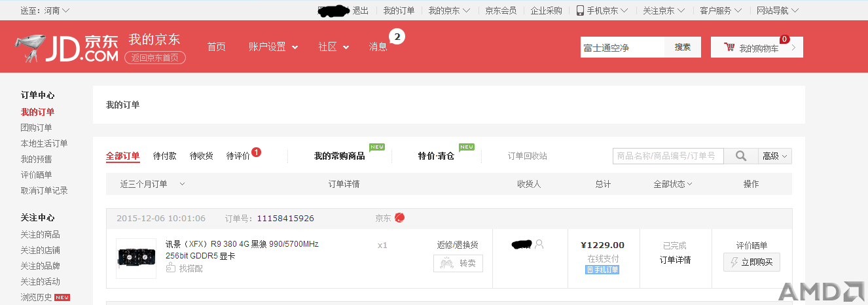
Task: Select the 待付款 tab
Action: (165, 156)
